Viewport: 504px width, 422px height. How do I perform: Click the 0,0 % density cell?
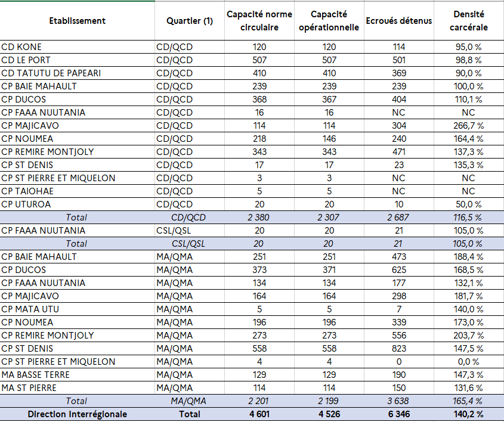click(x=468, y=362)
